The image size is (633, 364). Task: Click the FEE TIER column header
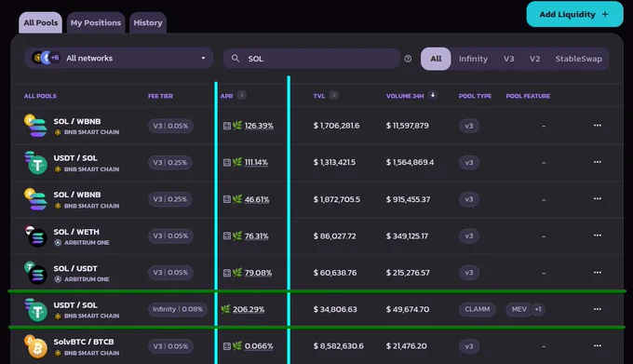click(x=160, y=96)
